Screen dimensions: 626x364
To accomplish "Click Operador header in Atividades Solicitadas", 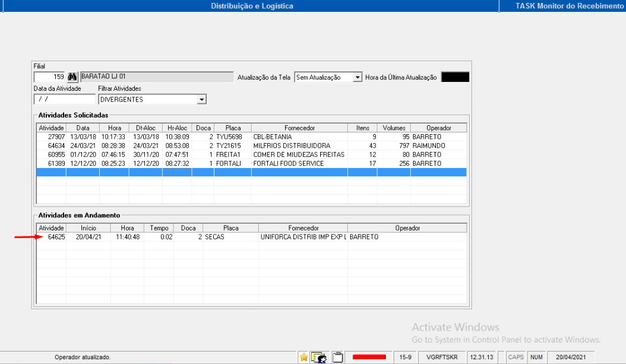I will click(438, 128).
